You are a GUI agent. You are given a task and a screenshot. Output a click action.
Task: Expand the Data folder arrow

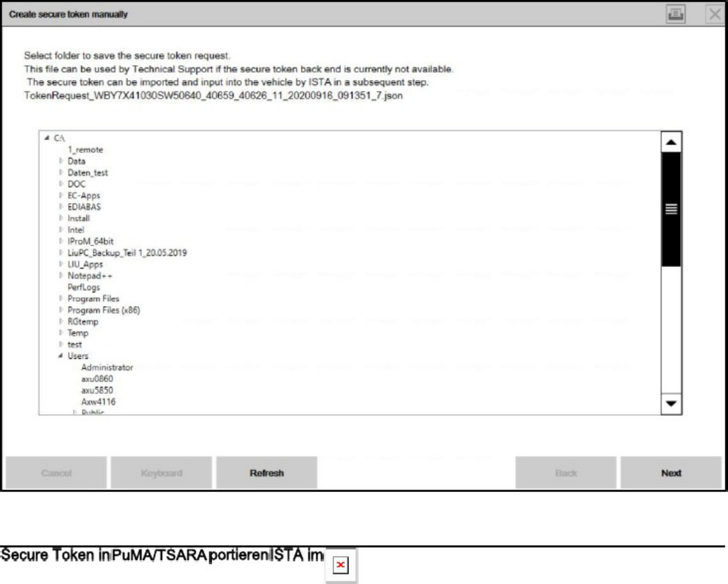61,161
